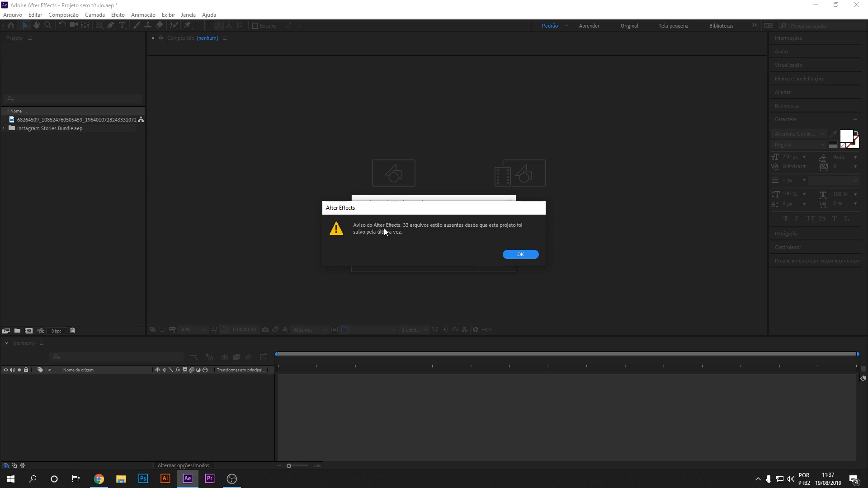The height and width of the screenshot is (488, 868).
Task: Switch to the Aprender workspace tab
Action: click(589, 26)
